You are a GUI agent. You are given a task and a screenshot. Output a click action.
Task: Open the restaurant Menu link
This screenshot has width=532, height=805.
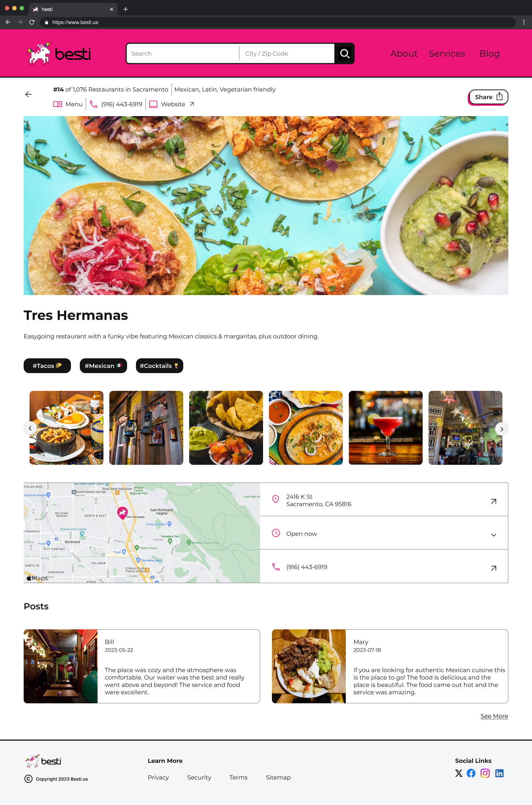point(68,104)
